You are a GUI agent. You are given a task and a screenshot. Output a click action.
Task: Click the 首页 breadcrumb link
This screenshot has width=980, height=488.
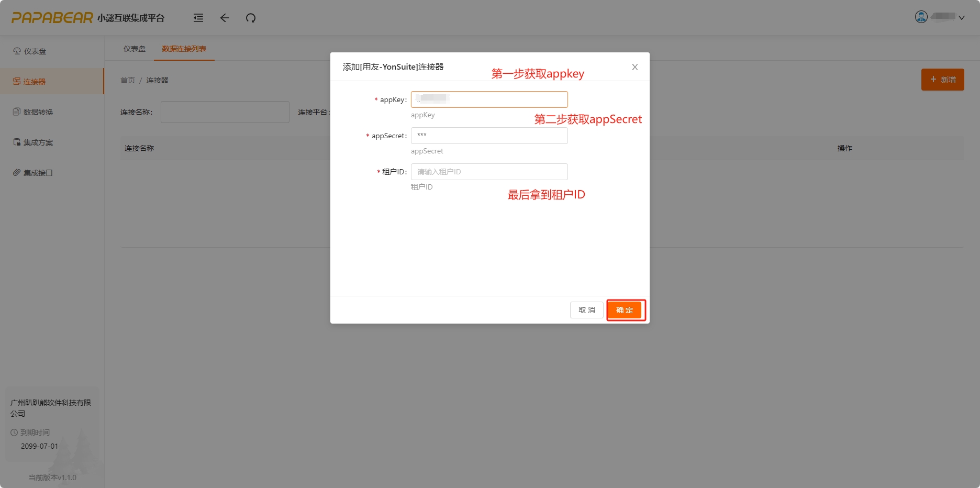[x=128, y=80]
